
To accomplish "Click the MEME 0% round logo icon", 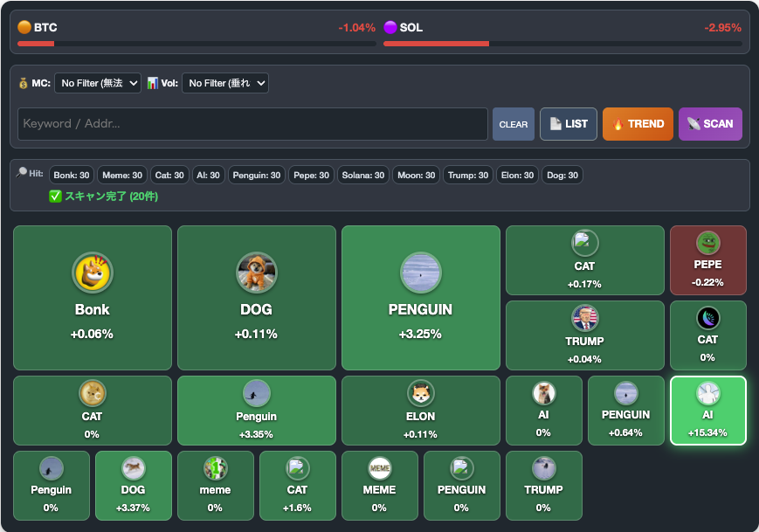I will (x=379, y=468).
